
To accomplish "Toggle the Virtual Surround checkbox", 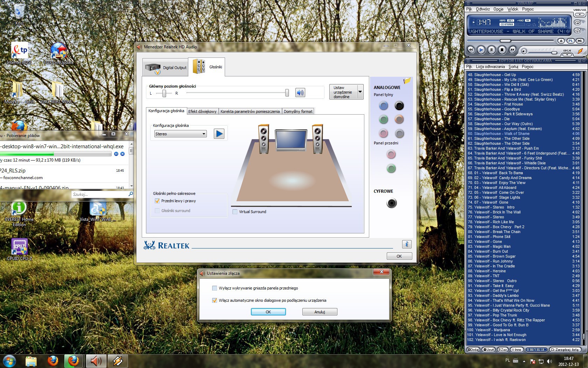I will point(235,212).
